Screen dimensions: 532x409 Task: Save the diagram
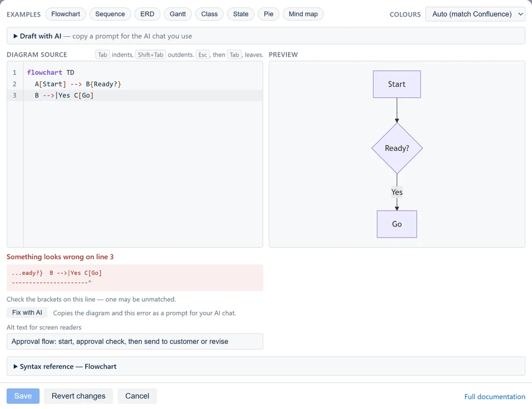[x=23, y=396]
